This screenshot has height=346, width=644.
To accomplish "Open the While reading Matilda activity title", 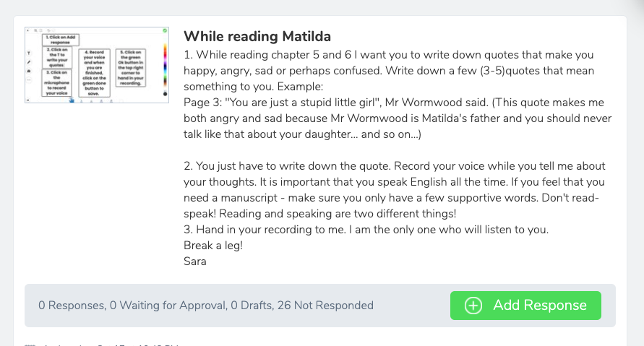I will 257,36.
